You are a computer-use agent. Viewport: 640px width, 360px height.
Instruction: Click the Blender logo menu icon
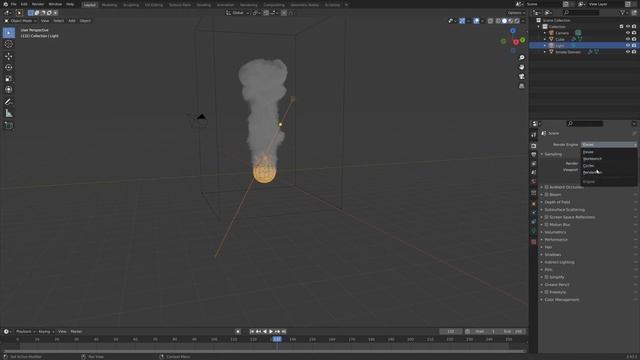(5, 4)
